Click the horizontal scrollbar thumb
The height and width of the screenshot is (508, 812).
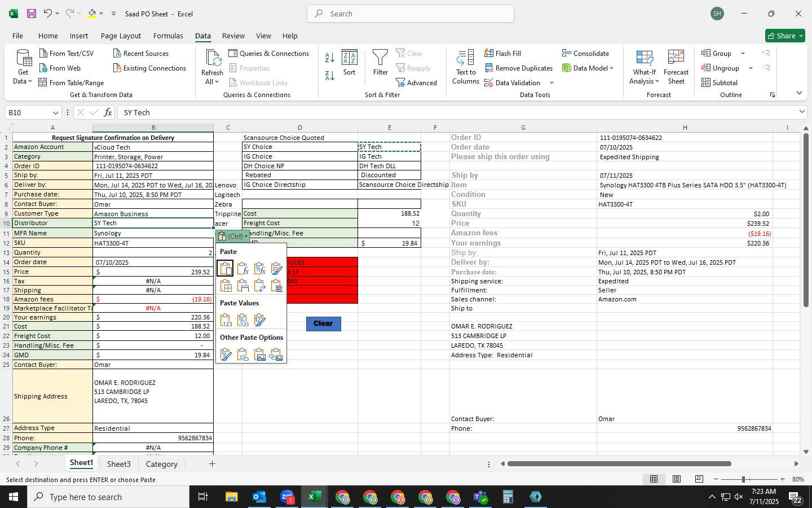click(619, 464)
